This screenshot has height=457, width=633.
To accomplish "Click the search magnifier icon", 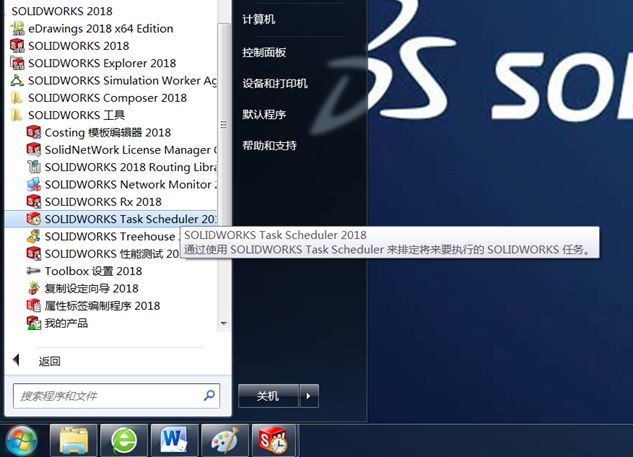I will coord(209,395).
